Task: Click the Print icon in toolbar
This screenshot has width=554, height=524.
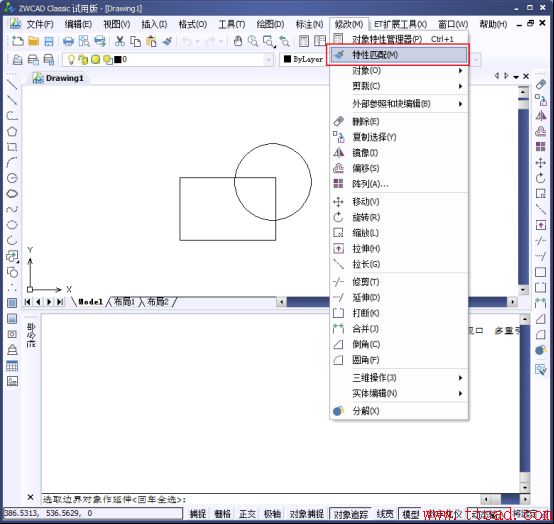Action: point(68,41)
